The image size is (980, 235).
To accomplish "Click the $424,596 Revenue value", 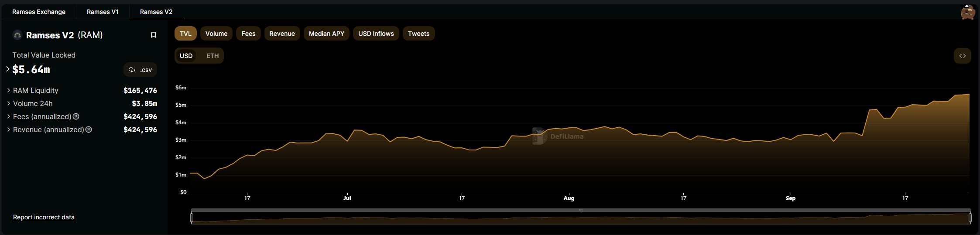I will 140,129.
